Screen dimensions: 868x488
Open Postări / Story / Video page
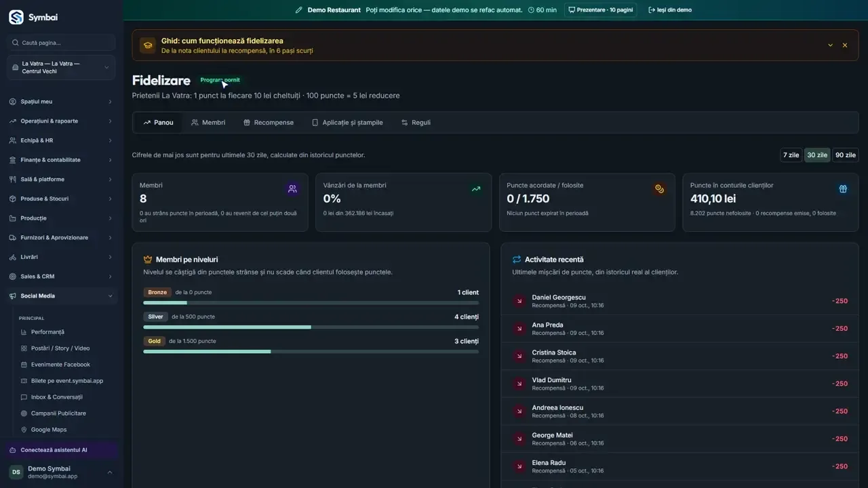[x=60, y=348]
